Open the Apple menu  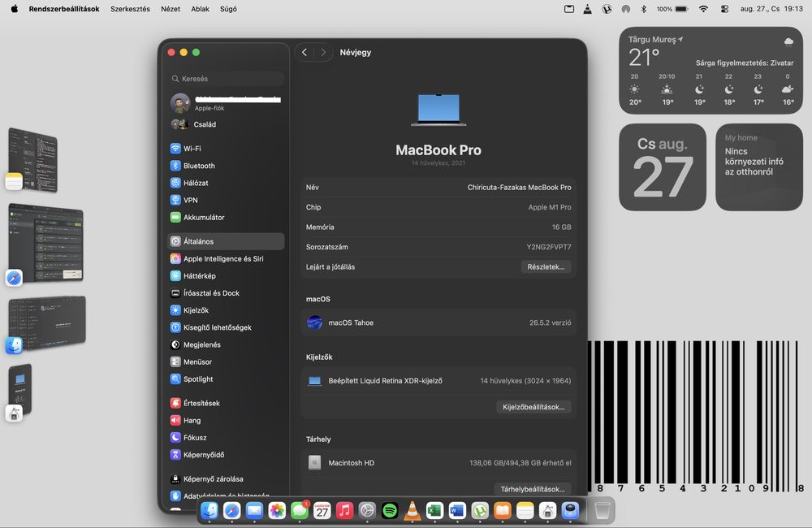[15, 9]
